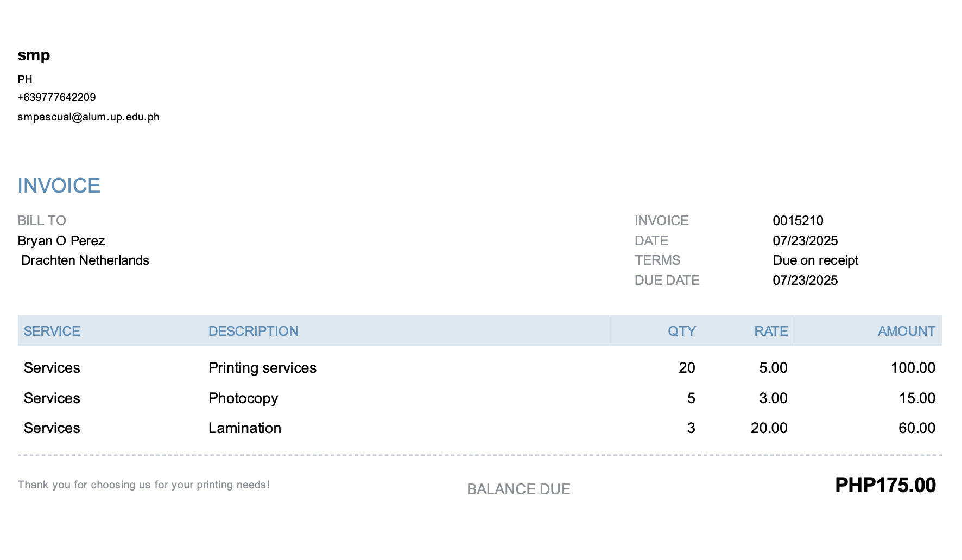The image size is (962, 560).
Task: Click the SERVICE column header
Action: [52, 331]
